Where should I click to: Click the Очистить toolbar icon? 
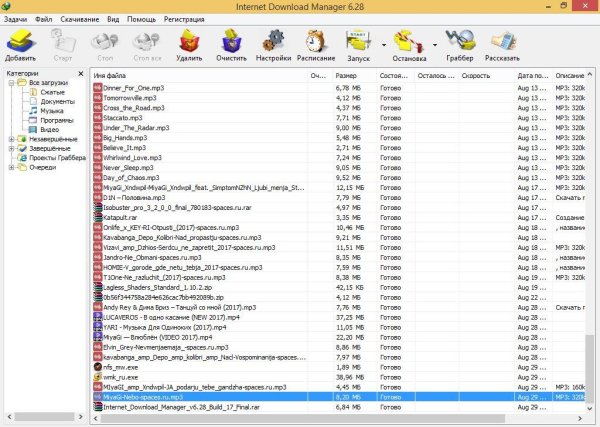231,41
